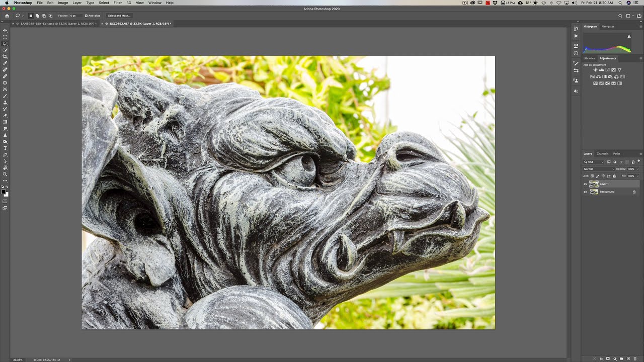Hide Layer 1 with eye icon

(x=585, y=184)
